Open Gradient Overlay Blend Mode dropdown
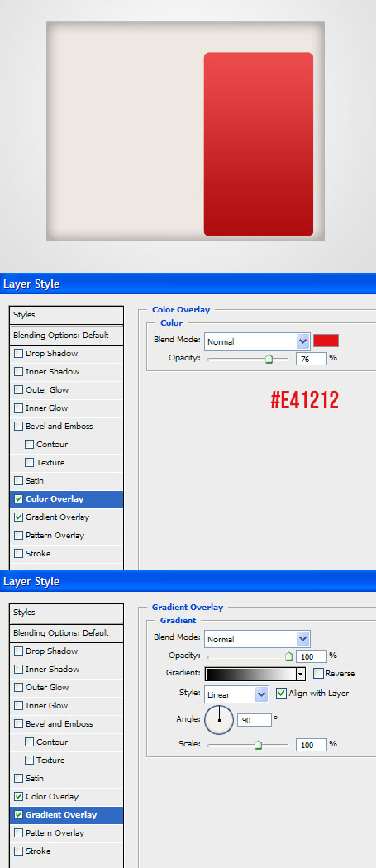The height and width of the screenshot is (868, 376). pyautogui.click(x=256, y=639)
